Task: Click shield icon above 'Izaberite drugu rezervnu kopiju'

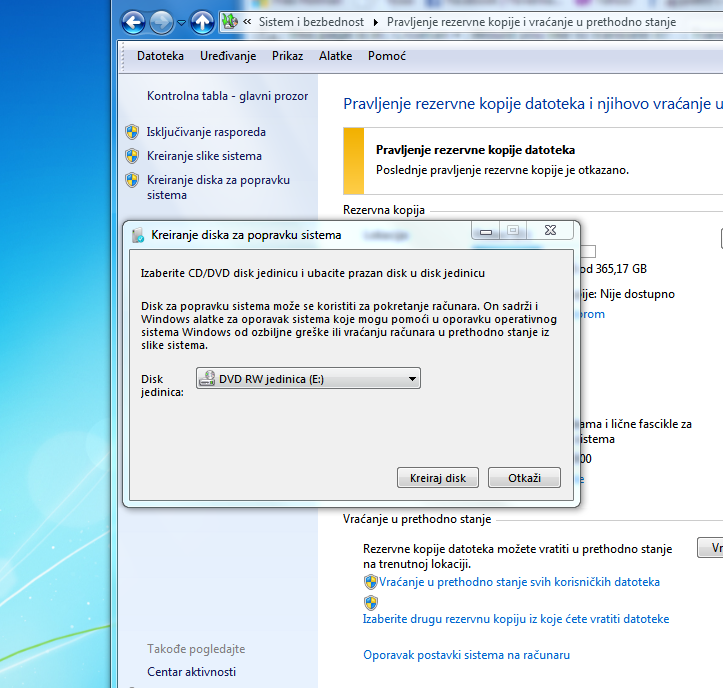Action: click(x=371, y=603)
